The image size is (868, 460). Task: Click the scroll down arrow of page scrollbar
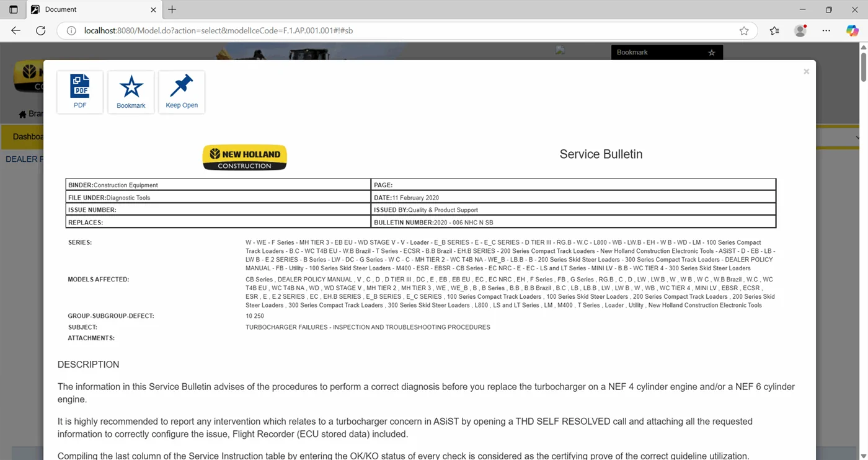point(863,456)
